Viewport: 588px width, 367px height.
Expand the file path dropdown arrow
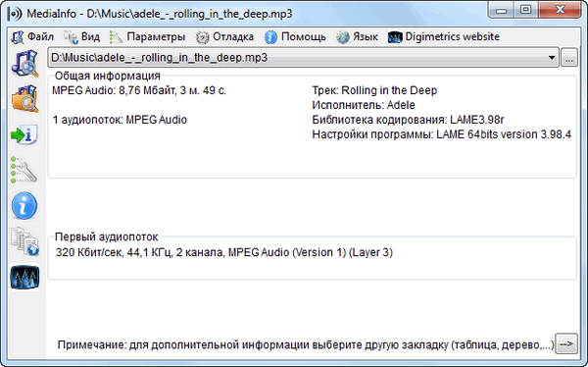(x=551, y=58)
